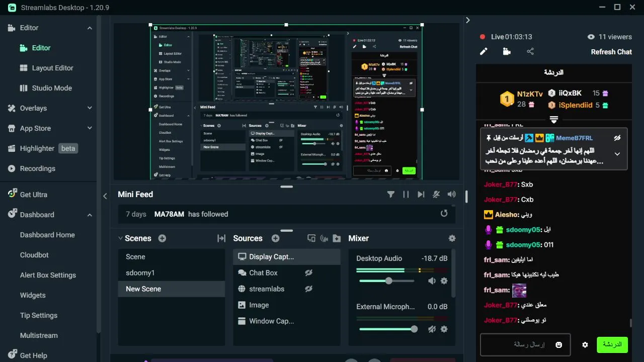Viewport: 644px width, 362px height.
Task: Select the sdoomy1 scene
Action: (172, 273)
